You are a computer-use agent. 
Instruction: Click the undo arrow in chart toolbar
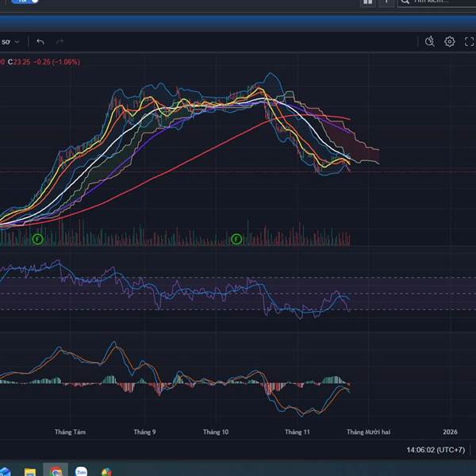[40, 41]
